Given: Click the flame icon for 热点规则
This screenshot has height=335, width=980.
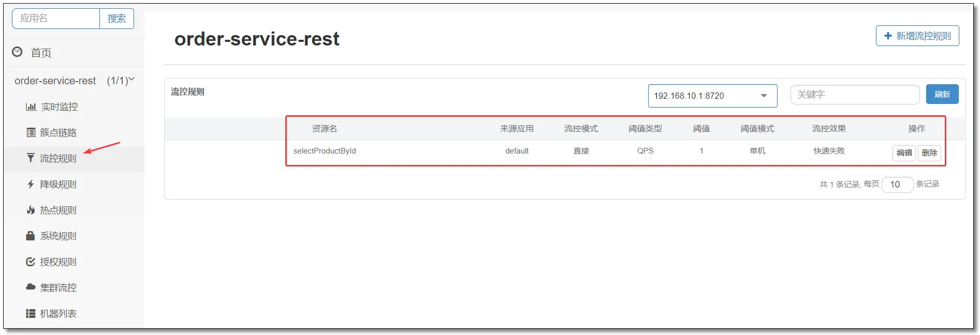Looking at the screenshot, I should (31, 210).
